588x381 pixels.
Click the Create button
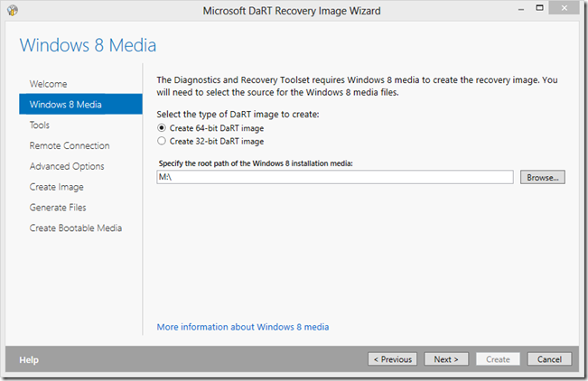click(x=498, y=358)
